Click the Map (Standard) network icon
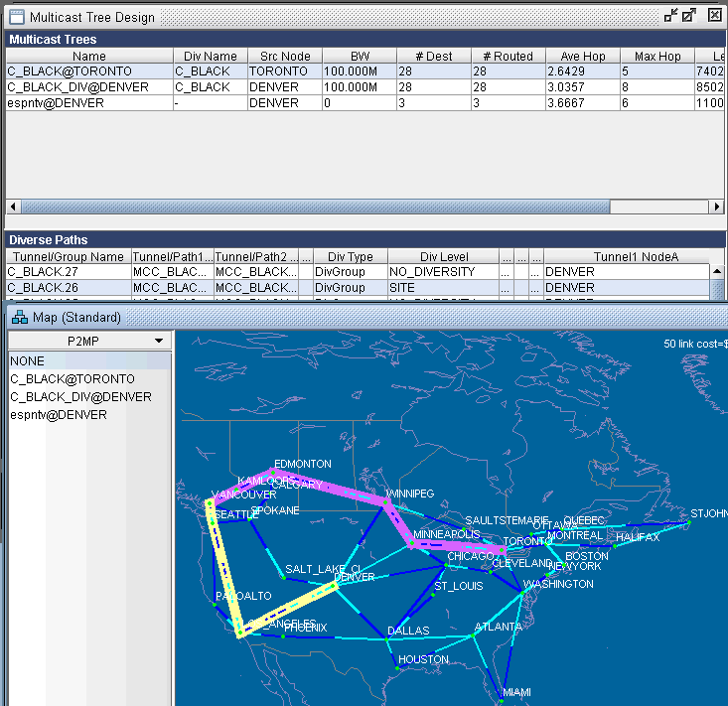The image size is (728, 706). click(19, 318)
